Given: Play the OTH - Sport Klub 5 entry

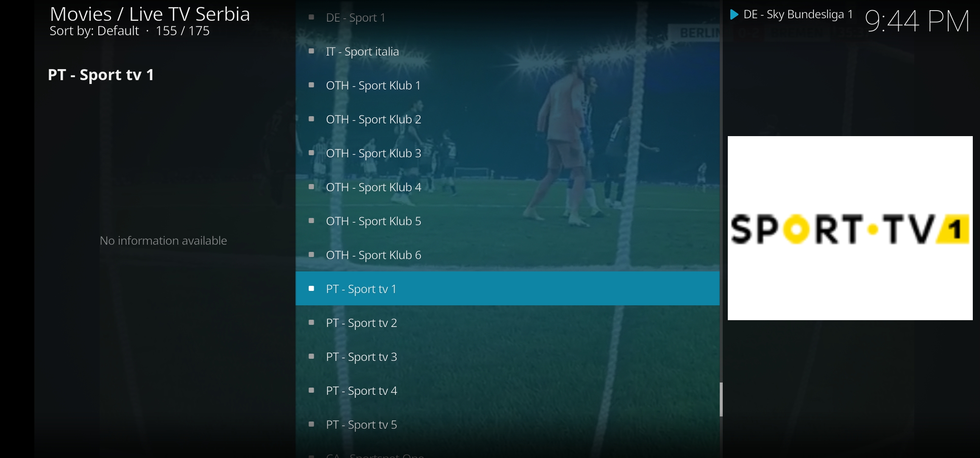Looking at the screenshot, I should tap(507, 221).
